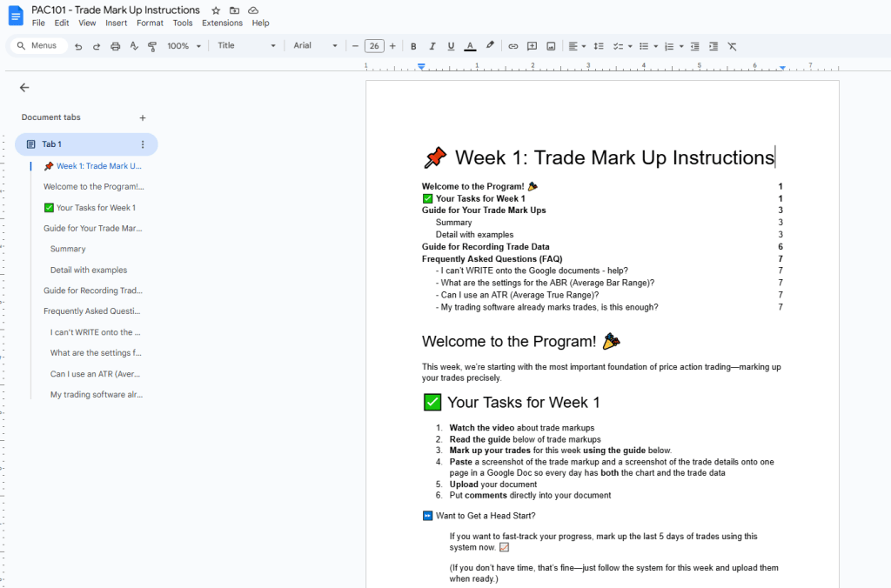Open the Insert menu
This screenshot has width=891, height=588.
click(116, 23)
